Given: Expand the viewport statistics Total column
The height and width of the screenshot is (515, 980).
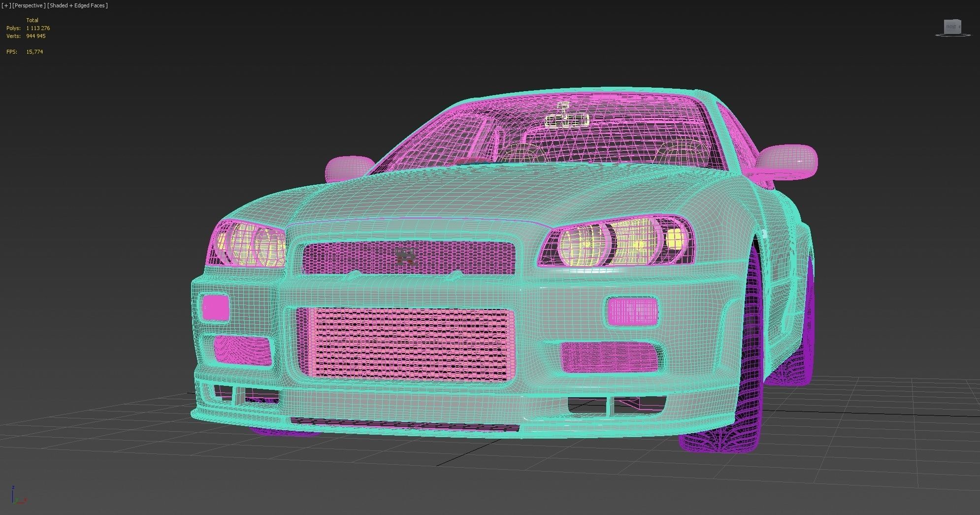Looking at the screenshot, I should pos(33,20).
